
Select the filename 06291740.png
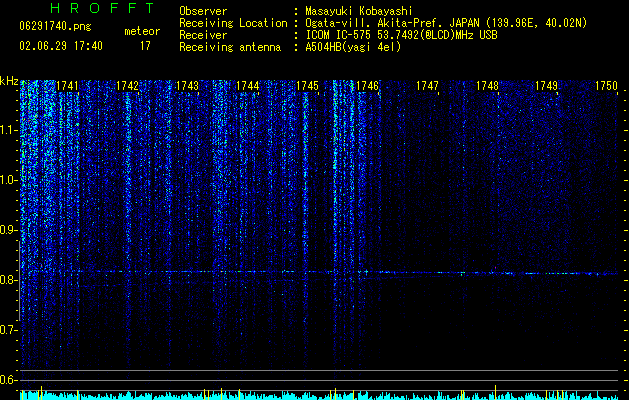(55, 26)
